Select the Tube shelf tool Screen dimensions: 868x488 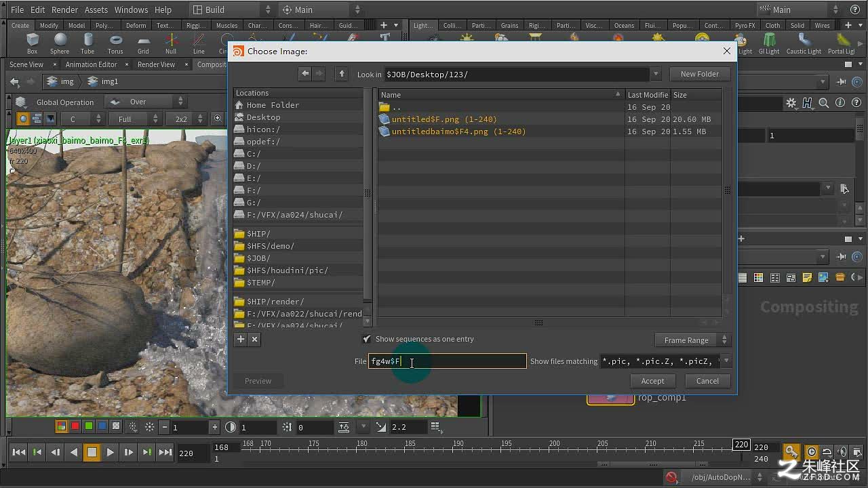87,44
